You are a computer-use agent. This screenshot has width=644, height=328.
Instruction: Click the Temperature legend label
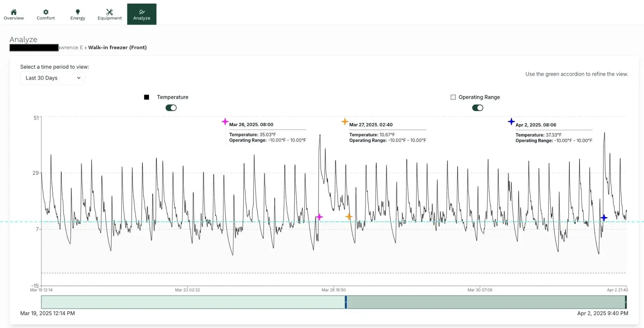173,97
